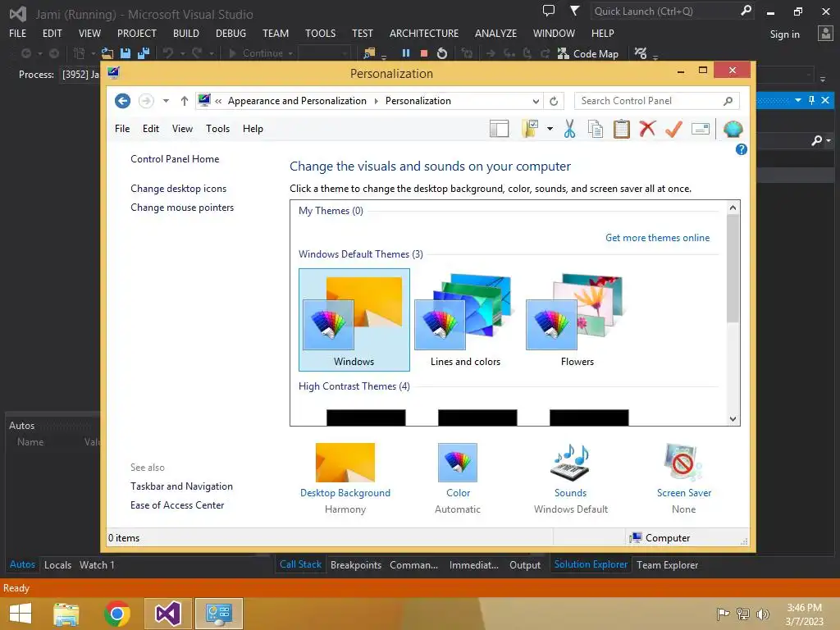Viewport: 840px width, 630px height.
Task: Click the red X Delete icon
Action: (x=647, y=129)
